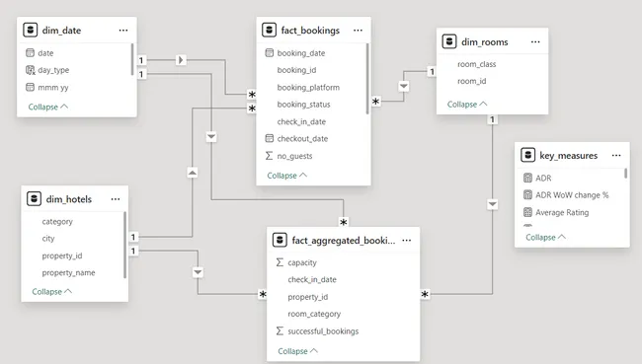Image resolution: width=642 pixels, height=364 pixels.
Task: Click the dim_rooms table database icon
Action: (x=449, y=41)
